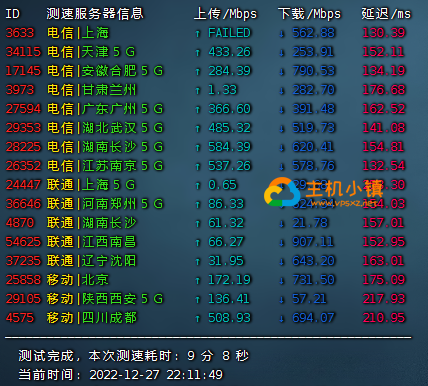Image resolution: width=428 pixels, height=386 pixels.
Task: Select server ID 29353
Action: point(23,128)
